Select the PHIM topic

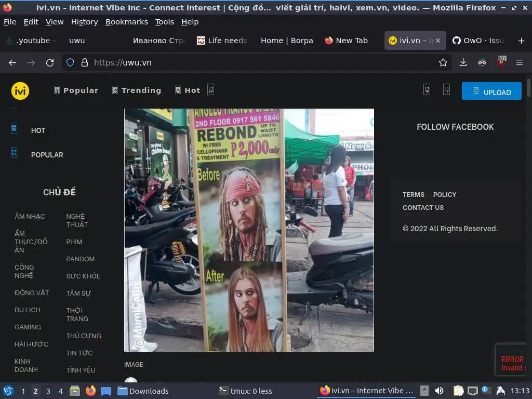(x=74, y=242)
